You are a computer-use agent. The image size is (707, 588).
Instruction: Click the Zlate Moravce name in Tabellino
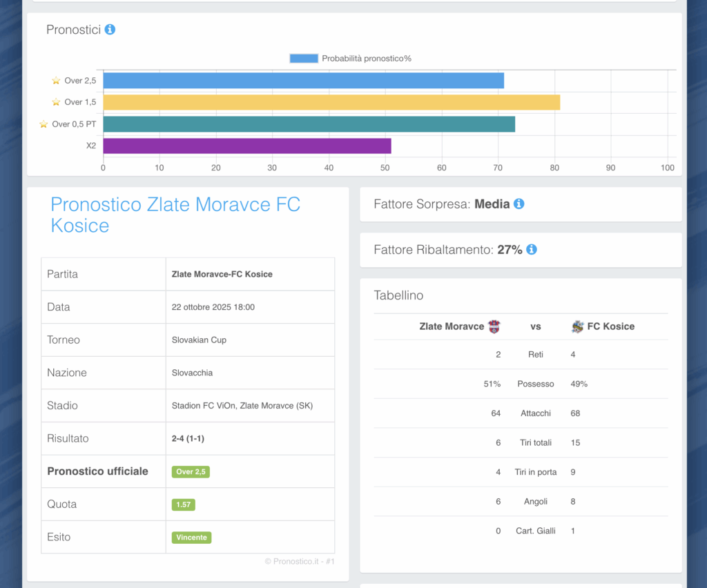click(x=452, y=326)
